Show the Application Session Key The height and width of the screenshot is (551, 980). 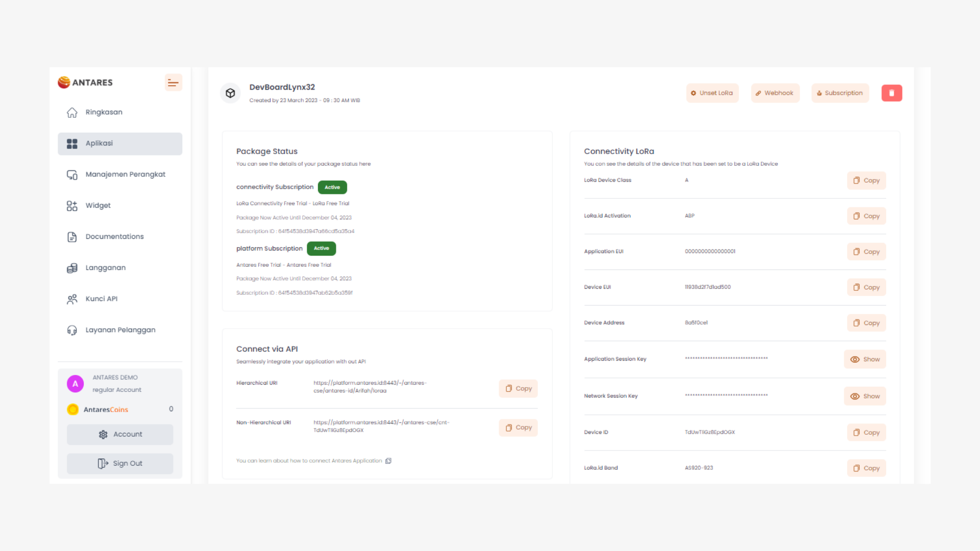point(865,359)
